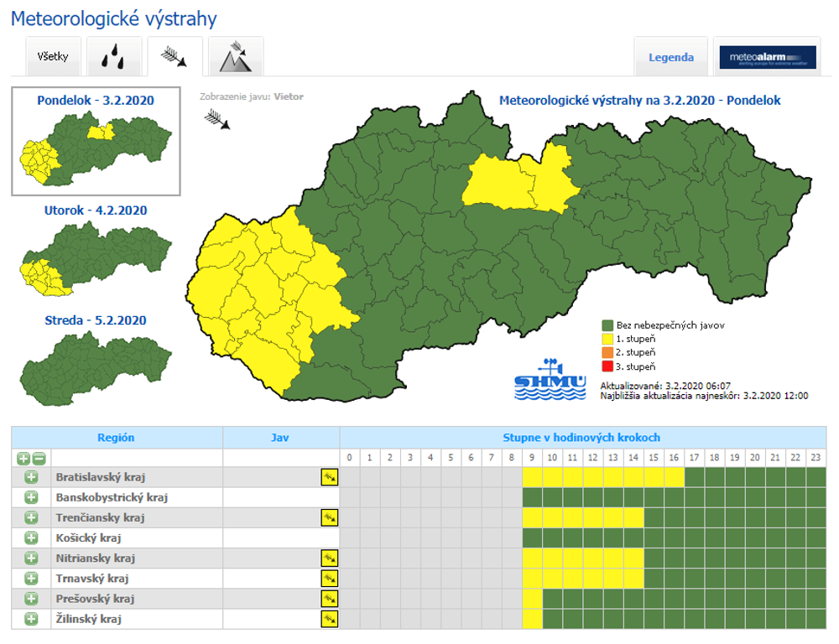Viewport: 839px width, 644px height.
Task: Click wind warning icon for Žilinský kraj
Action: tap(330, 619)
